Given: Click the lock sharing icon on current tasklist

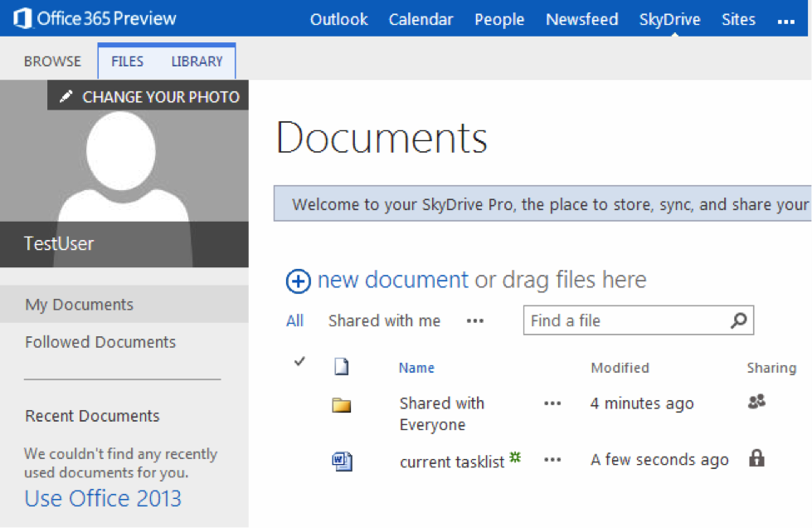Looking at the screenshot, I should pos(756,458).
